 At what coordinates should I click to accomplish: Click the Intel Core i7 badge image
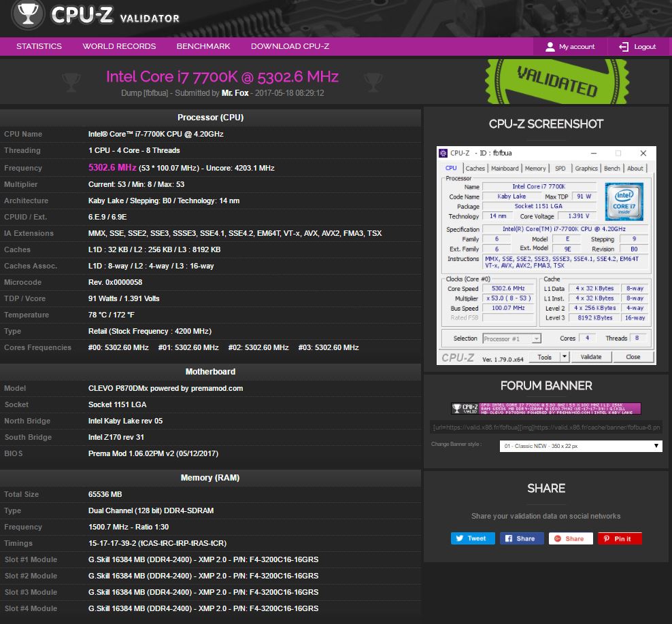624,201
